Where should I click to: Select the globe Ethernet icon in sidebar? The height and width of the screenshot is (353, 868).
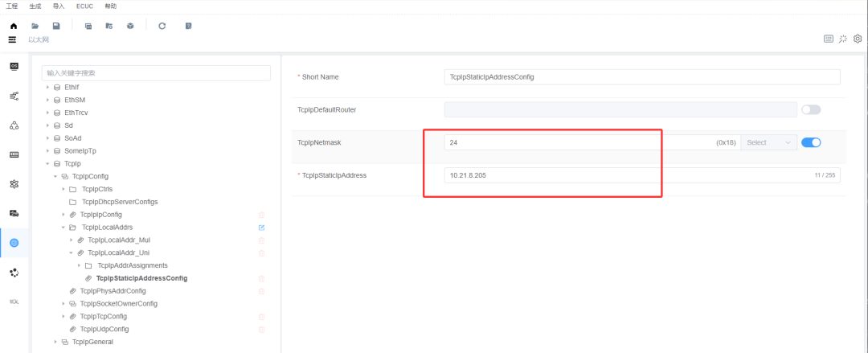coord(14,243)
